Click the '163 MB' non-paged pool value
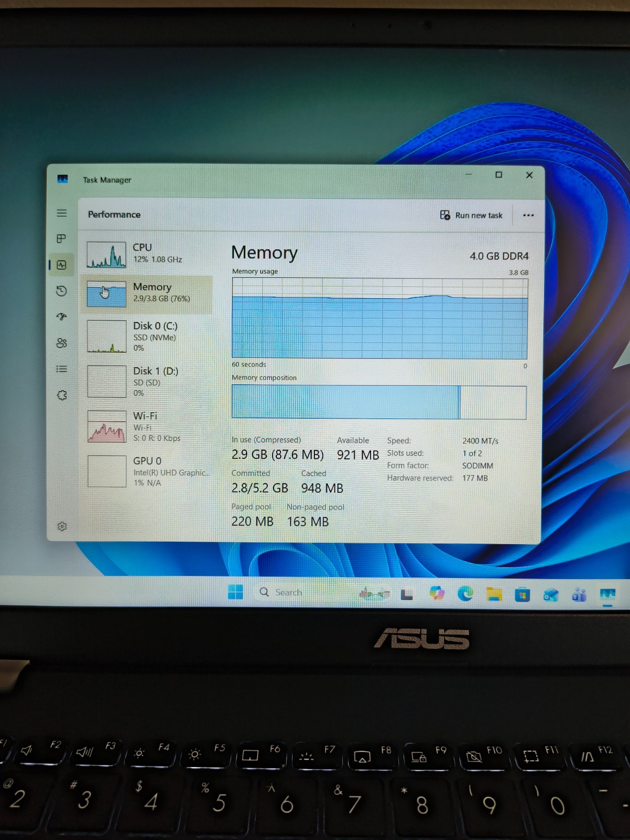 (308, 522)
